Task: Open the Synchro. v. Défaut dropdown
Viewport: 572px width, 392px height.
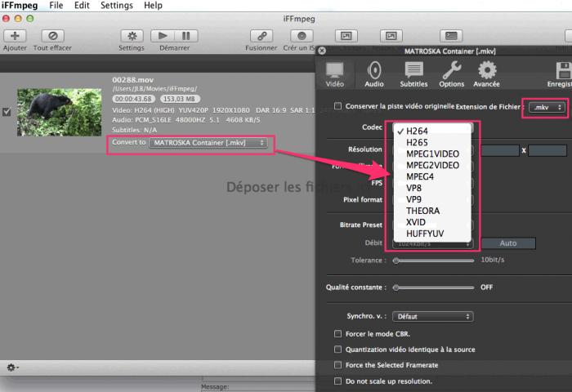Action: 433,317
